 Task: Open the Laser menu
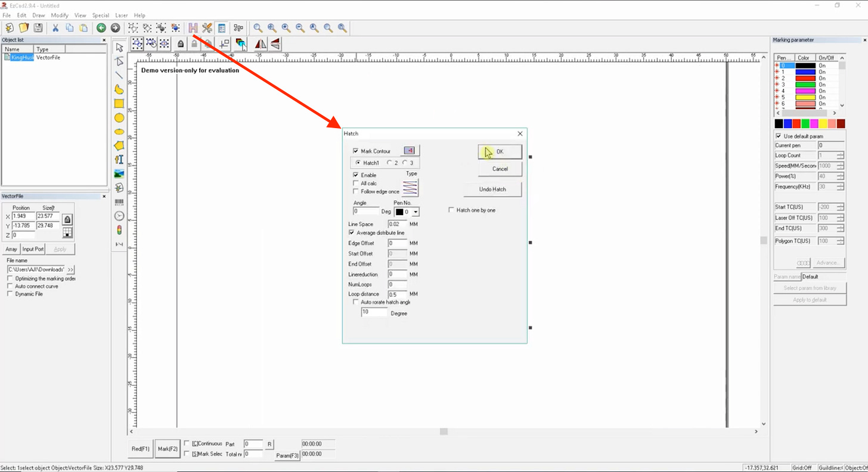pyautogui.click(x=122, y=15)
